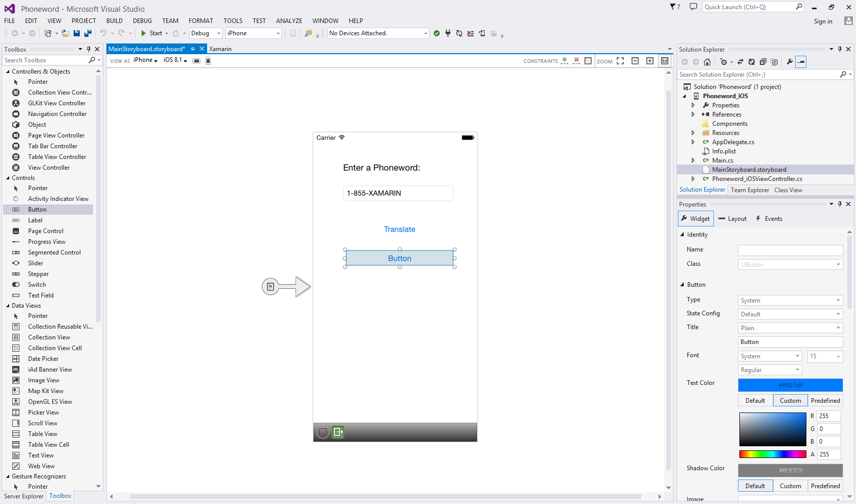
Task: Click the zoom to fit icon
Action: 620,61
